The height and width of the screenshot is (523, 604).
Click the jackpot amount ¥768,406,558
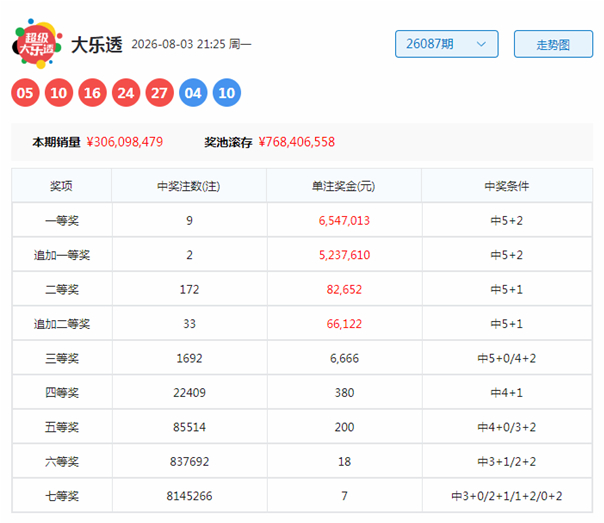click(x=297, y=142)
